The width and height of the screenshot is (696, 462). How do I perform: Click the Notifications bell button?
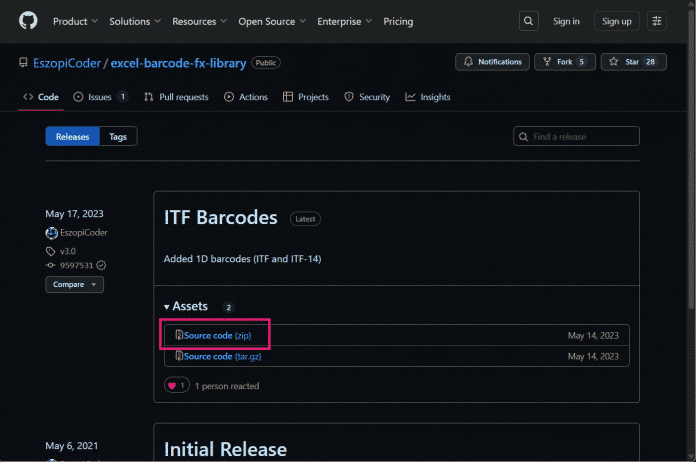tap(492, 62)
